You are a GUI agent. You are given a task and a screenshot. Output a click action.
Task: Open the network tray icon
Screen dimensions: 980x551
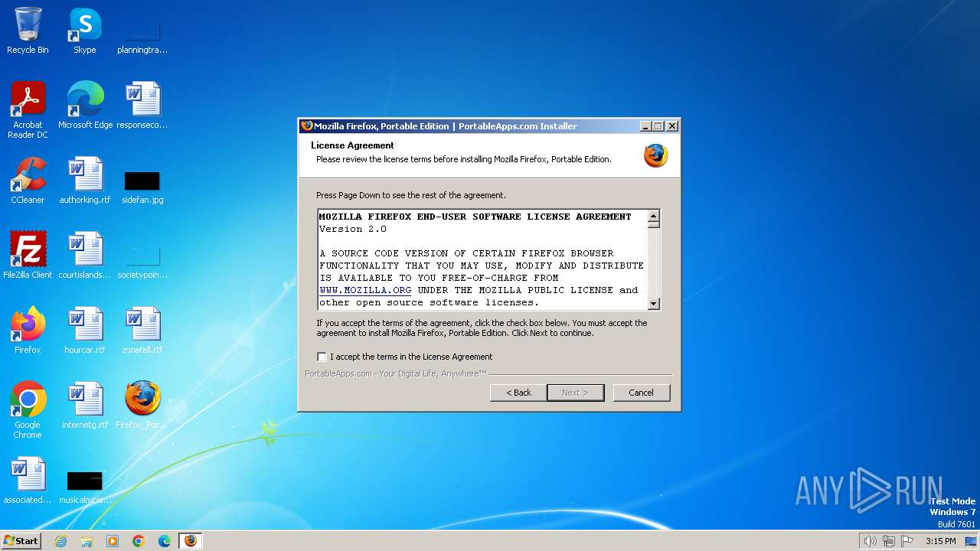pos(889,541)
